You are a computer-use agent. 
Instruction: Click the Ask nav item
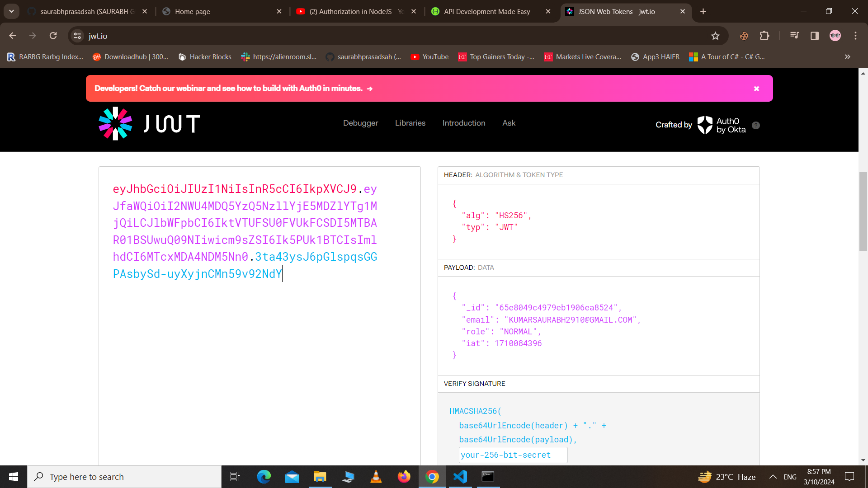[x=509, y=123]
